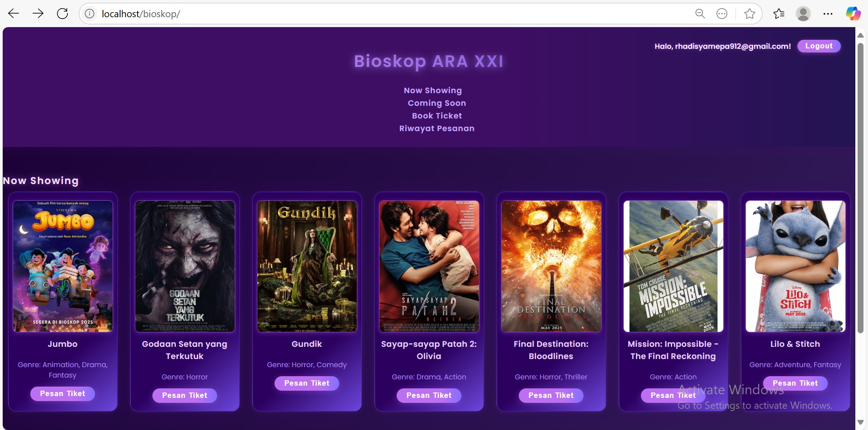The image size is (868, 430).
Task: Open the site information icon
Action: (x=89, y=14)
